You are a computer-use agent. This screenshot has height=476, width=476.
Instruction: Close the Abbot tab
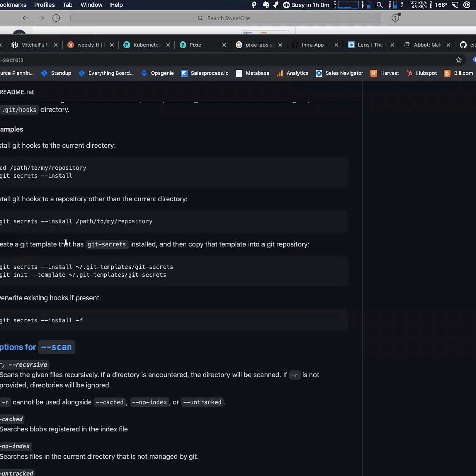[448, 45]
